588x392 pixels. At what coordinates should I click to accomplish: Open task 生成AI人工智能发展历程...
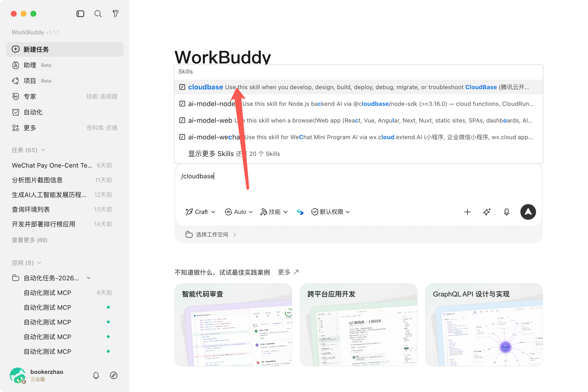tap(62, 195)
